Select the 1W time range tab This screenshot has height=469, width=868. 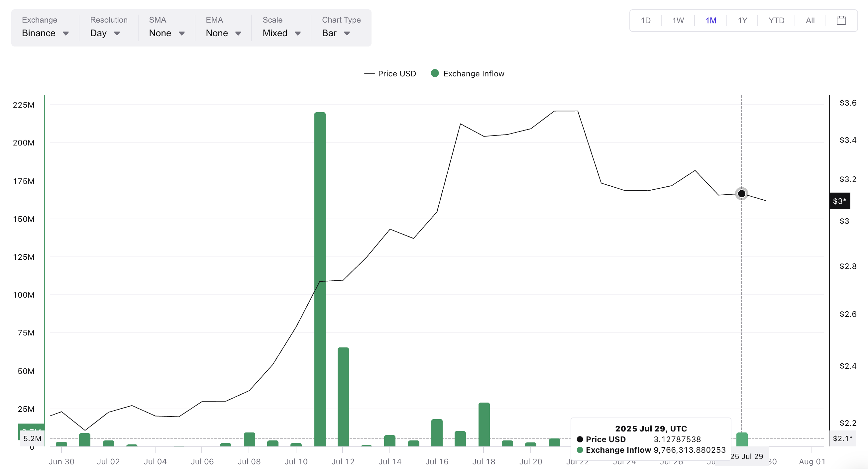(x=678, y=21)
